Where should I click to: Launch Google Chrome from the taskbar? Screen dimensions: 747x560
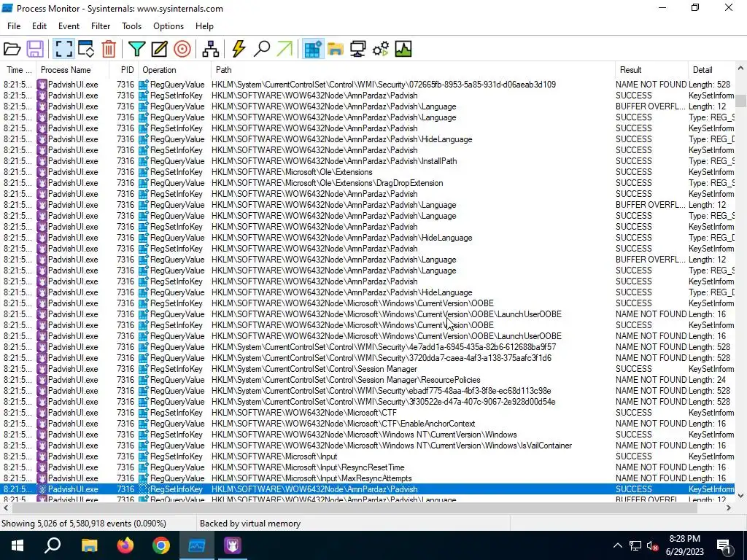pos(161,545)
